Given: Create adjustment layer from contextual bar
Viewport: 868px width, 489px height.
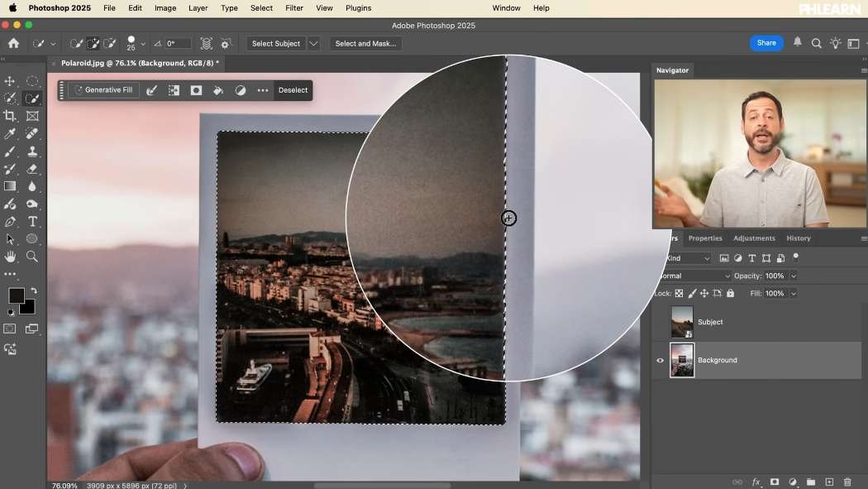Looking at the screenshot, I should click(x=241, y=90).
